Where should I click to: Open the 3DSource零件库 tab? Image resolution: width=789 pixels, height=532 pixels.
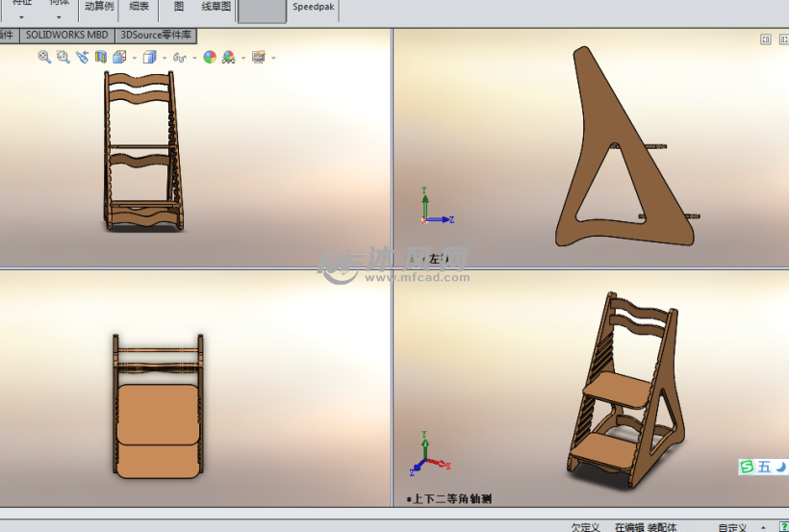(156, 35)
